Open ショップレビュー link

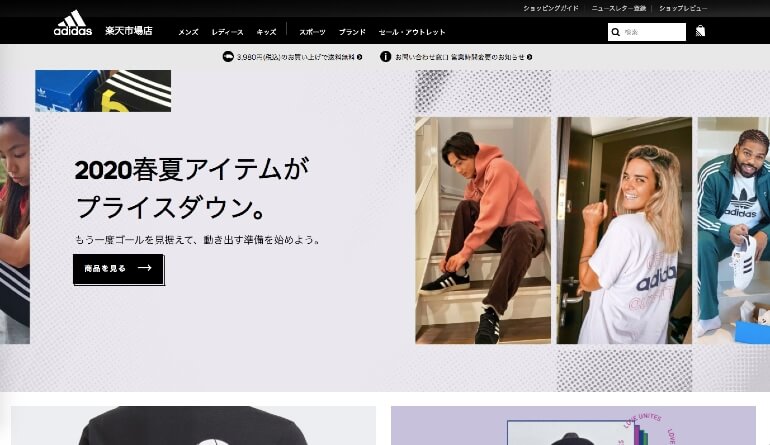683,8
